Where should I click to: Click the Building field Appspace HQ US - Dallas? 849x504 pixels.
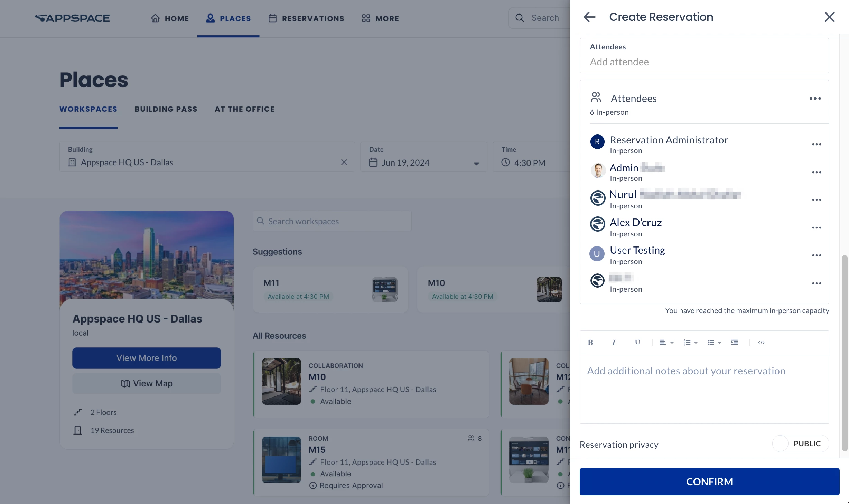click(x=207, y=157)
